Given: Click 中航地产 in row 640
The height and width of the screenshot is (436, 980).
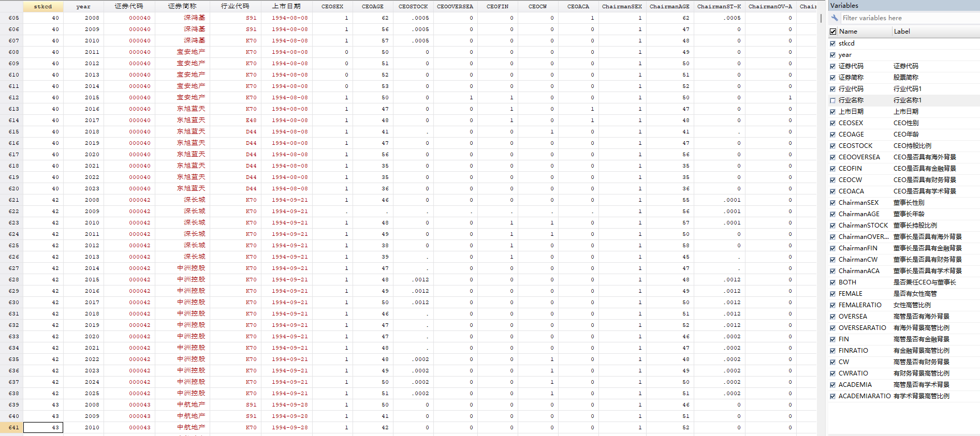Looking at the screenshot, I should click(x=191, y=416).
